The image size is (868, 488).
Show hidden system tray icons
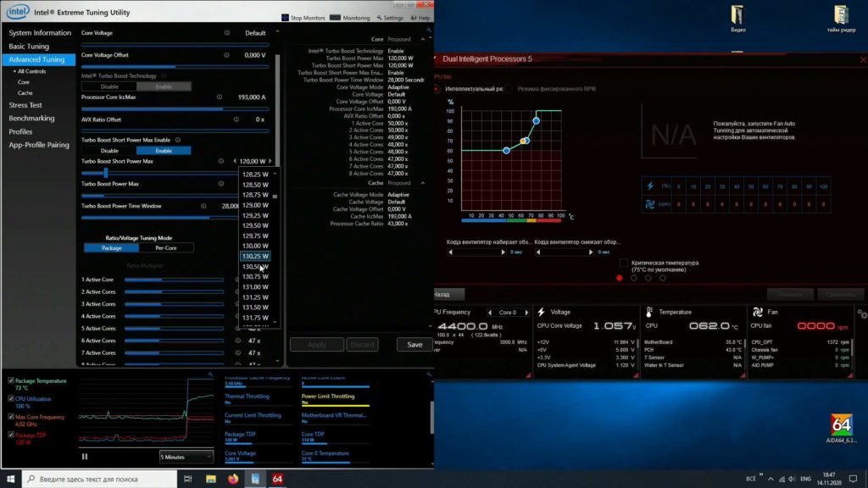point(771,479)
